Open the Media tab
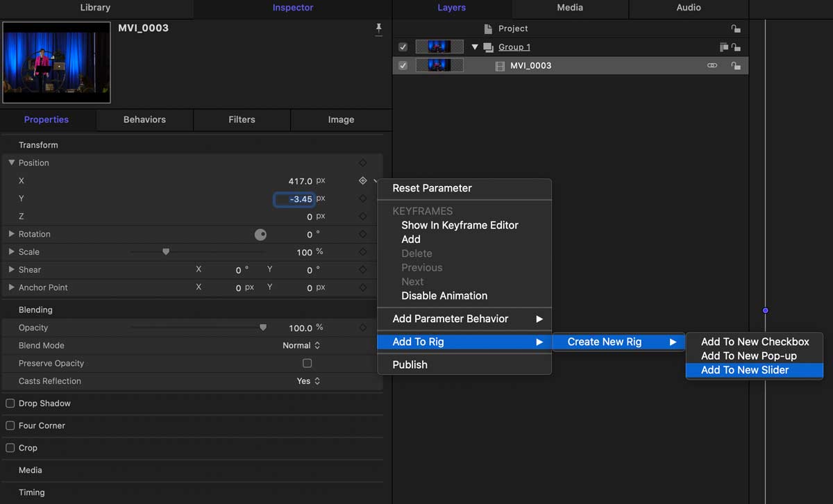This screenshot has width=833, height=504. point(570,8)
